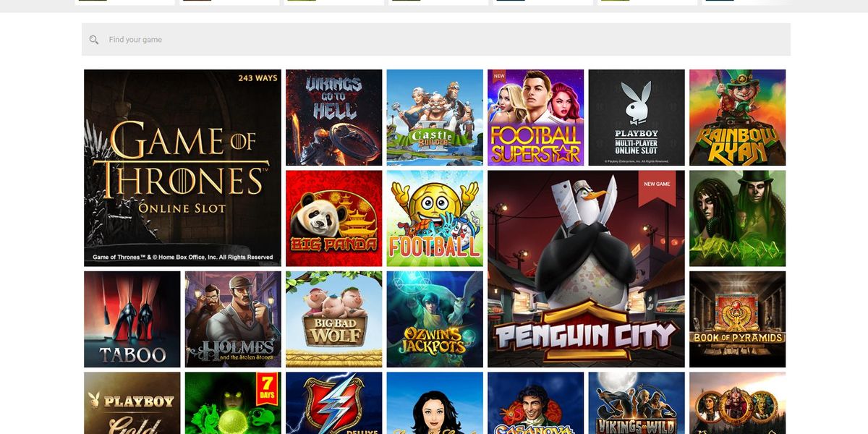Open the Vikings Go Wild game

tap(637, 403)
